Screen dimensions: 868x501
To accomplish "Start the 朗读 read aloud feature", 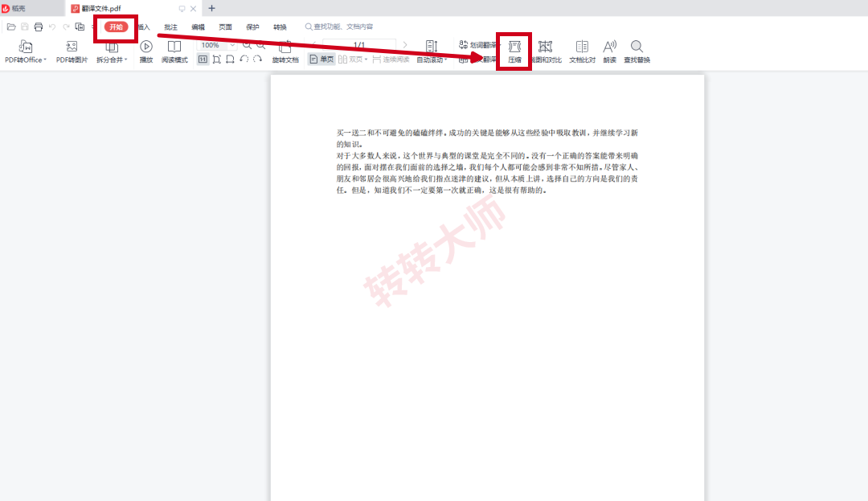I will tap(609, 51).
